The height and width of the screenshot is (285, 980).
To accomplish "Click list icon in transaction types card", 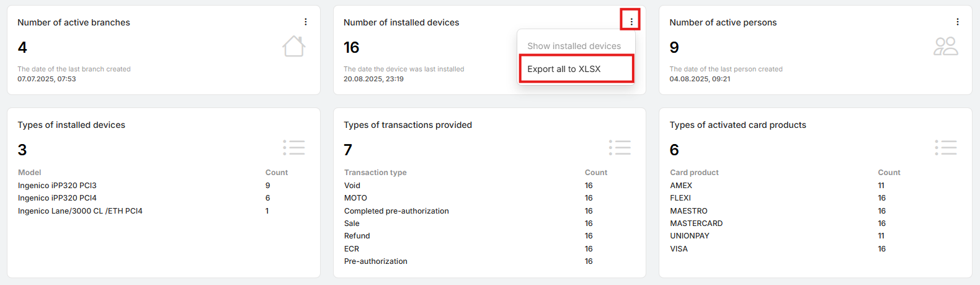I will click(620, 148).
